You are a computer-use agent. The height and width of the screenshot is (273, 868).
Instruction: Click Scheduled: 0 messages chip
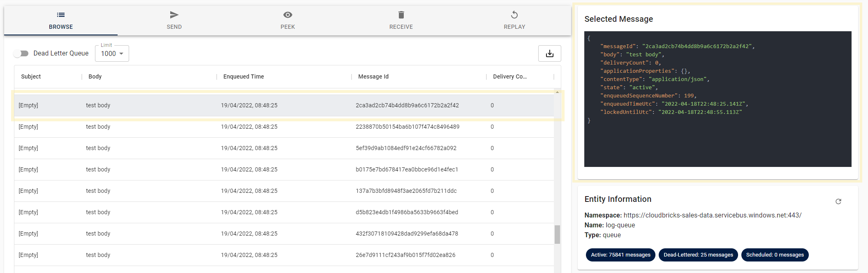(x=775, y=255)
